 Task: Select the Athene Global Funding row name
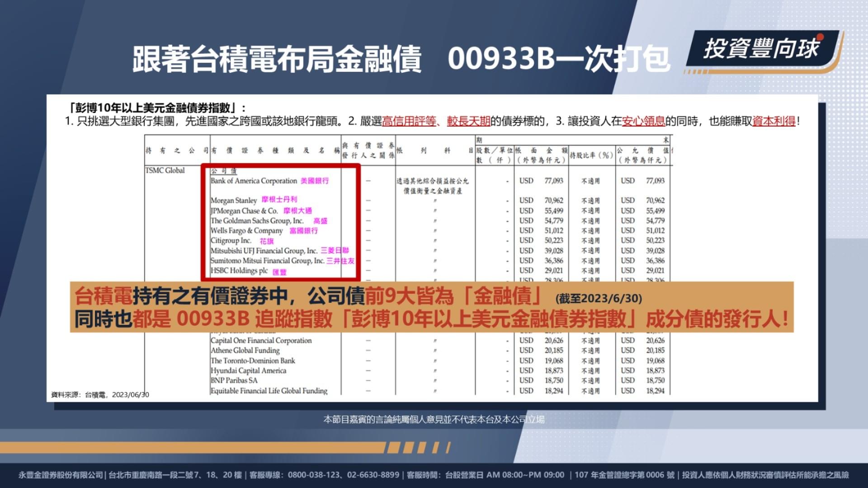point(245,350)
